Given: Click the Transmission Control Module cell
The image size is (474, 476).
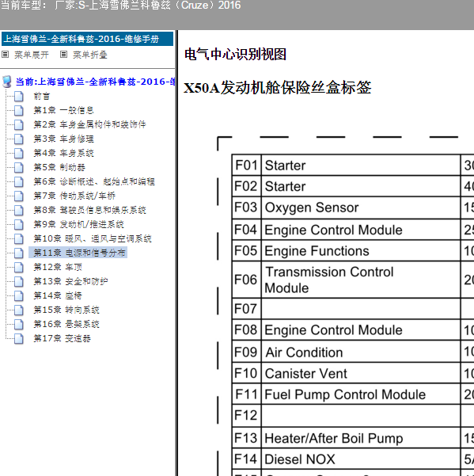Looking at the screenshot, I should point(361,280).
